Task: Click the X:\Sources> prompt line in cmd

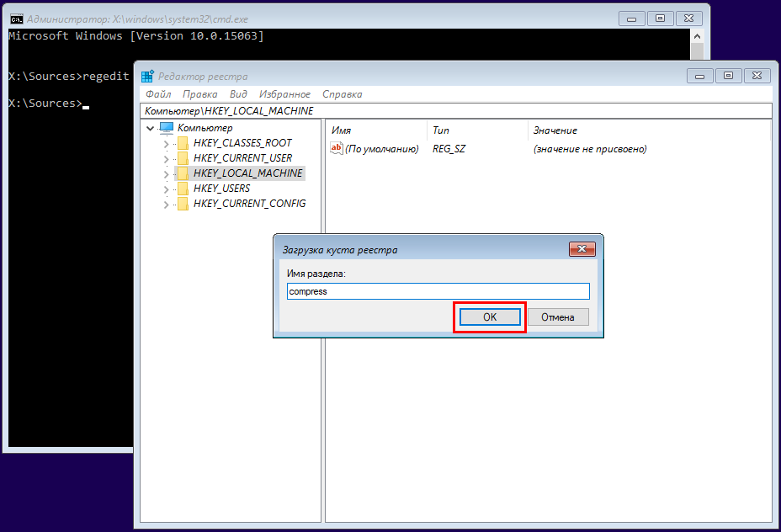Action: tap(49, 104)
